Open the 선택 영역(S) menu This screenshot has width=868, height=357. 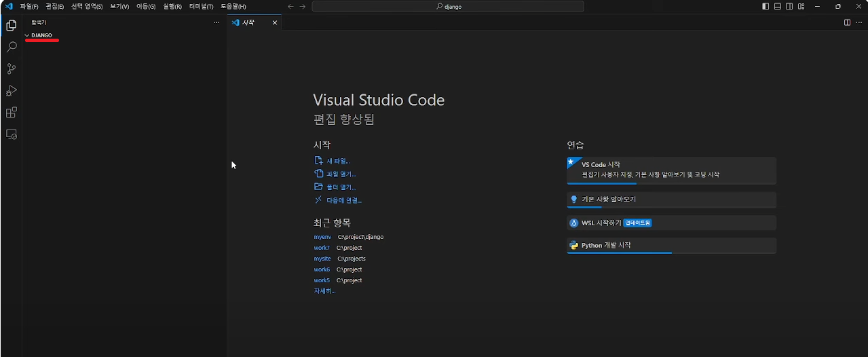pyautogui.click(x=87, y=6)
